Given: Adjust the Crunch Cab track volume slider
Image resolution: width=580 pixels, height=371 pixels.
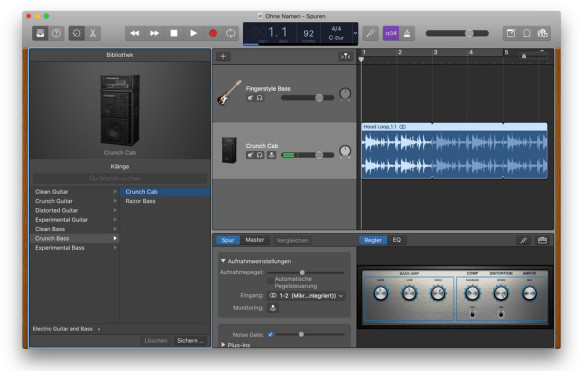Looking at the screenshot, I should pos(307,155).
